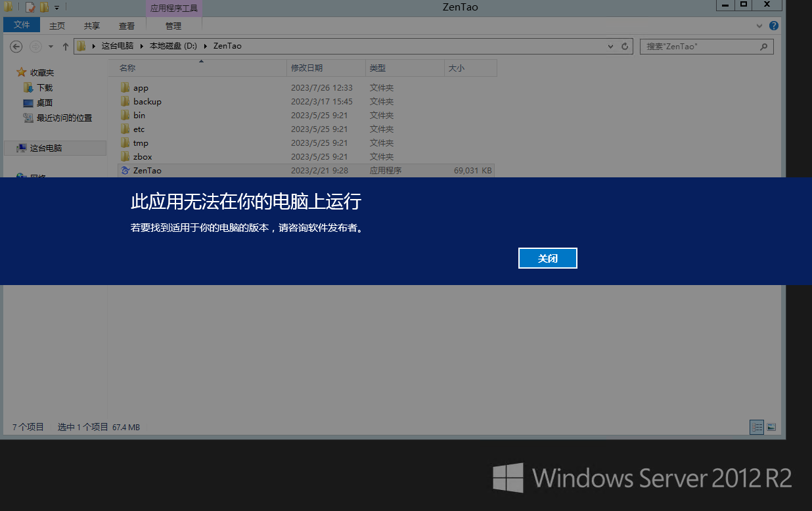Select the zbox folder icon
812x511 pixels.
click(x=125, y=156)
